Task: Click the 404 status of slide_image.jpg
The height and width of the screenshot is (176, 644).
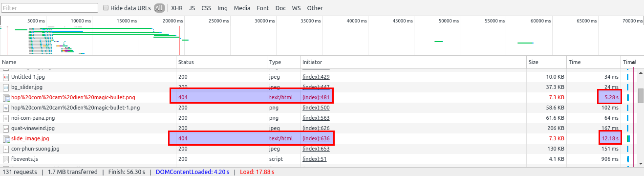Action: [x=183, y=138]
